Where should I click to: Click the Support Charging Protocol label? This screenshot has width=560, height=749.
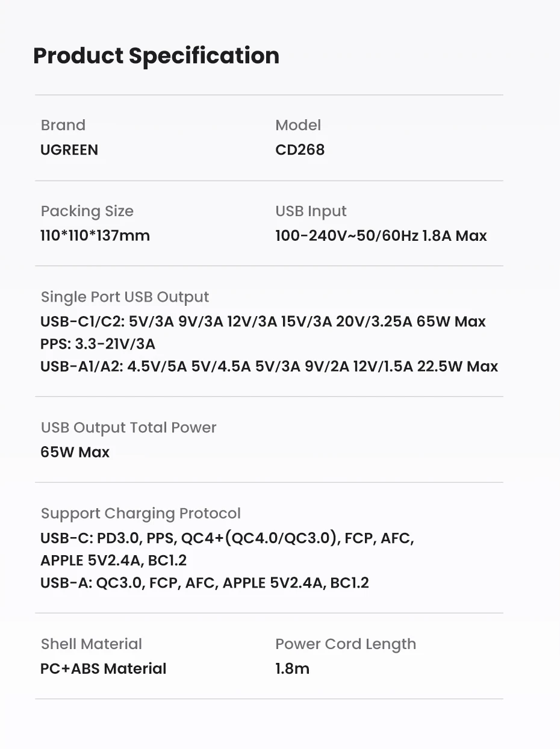tap(140, 514)
